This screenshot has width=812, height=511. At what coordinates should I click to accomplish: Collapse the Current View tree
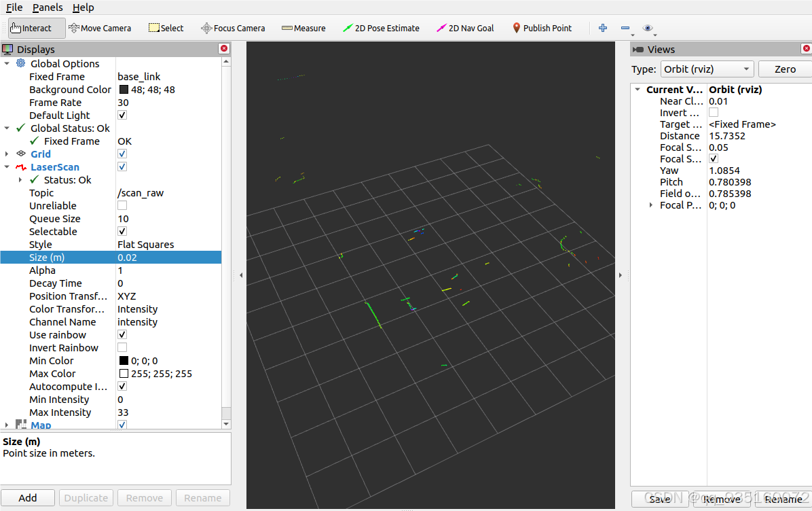click(638, 89)
